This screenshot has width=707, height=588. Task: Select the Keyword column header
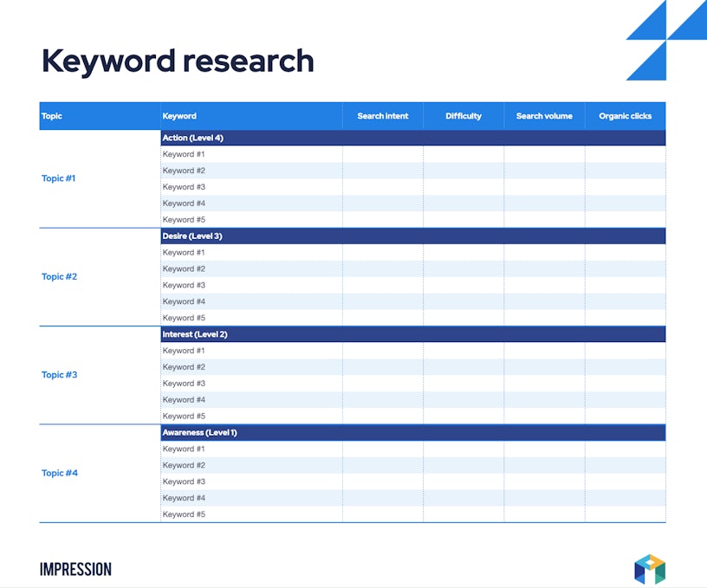[x=179, y=116]
